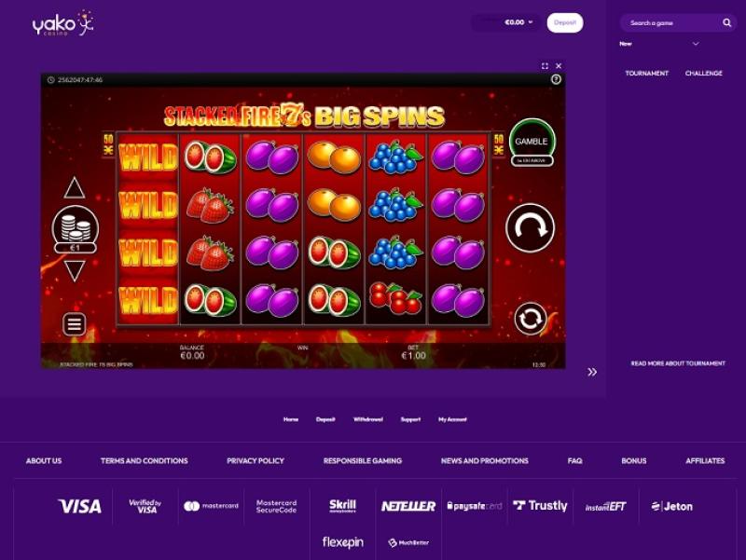The width and height of the screenshot is (746, 560).
Task: Click the Gamble button
Action: [532, 142]
